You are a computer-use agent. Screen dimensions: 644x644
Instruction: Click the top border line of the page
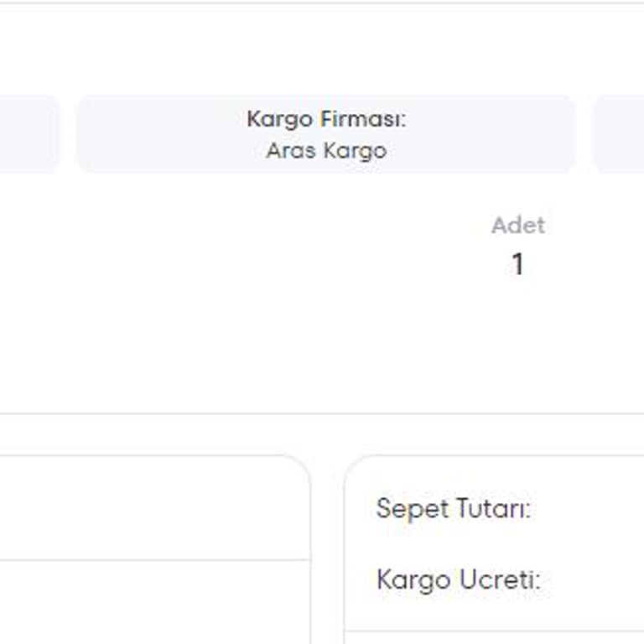point(322,3)
